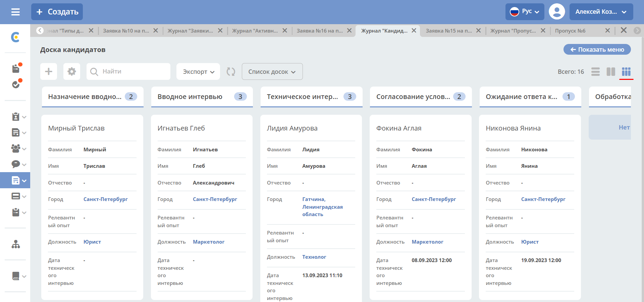Image resolution: width=644 pixels, height=302 pixels.
Task: Click the Гатчина, Ленинградская область link
Action: pyautogui.click(x=322, y=207)
